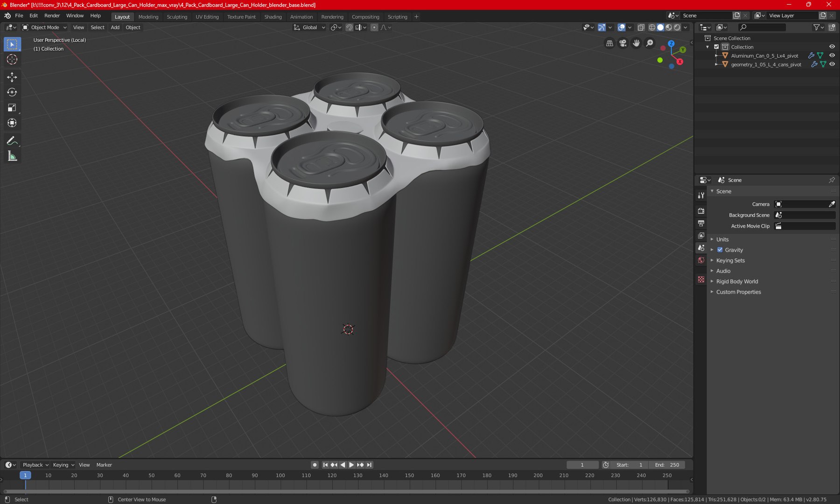Select the Cursor tool in the toolbar
This screenshot has height=504, width=840.
[12, 60]
